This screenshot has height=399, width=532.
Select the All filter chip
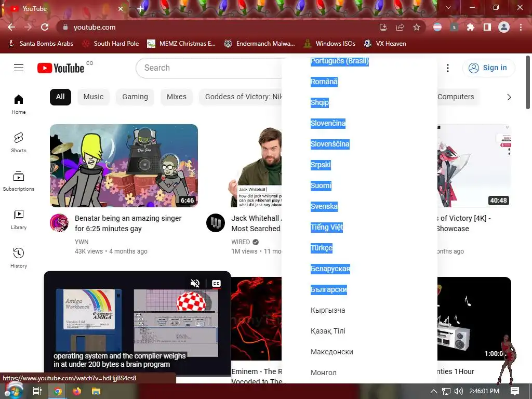point(60,97)
